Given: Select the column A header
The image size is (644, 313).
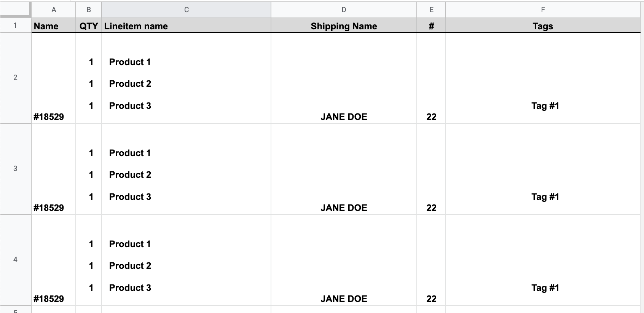Looking at the screenshot, I should (54, 10).
